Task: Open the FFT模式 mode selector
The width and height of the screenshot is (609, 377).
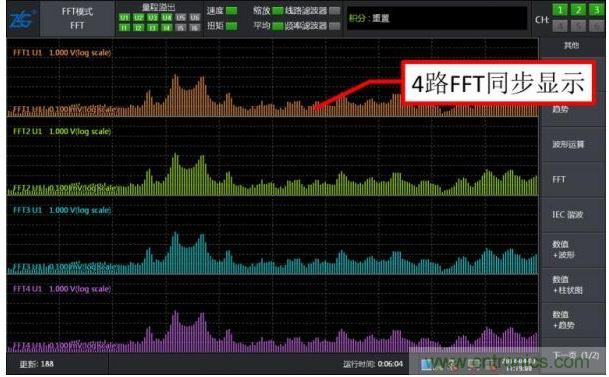Action: point(77,18)
